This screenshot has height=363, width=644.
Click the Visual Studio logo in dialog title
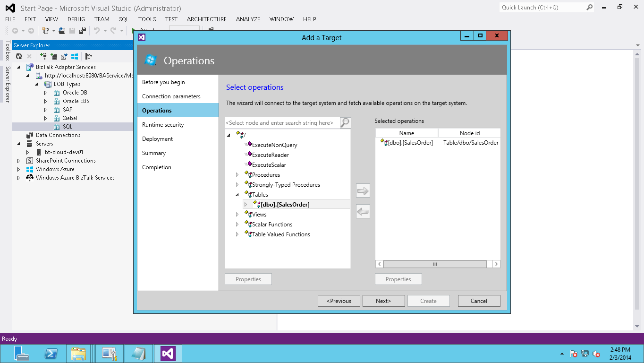tap(141, 37)
